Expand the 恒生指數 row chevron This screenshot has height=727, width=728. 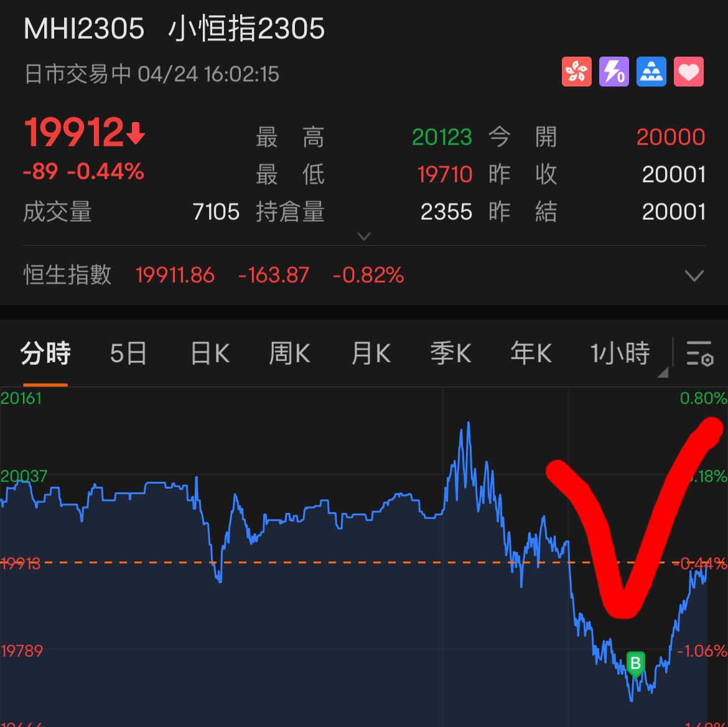click(x=694, y=275)
